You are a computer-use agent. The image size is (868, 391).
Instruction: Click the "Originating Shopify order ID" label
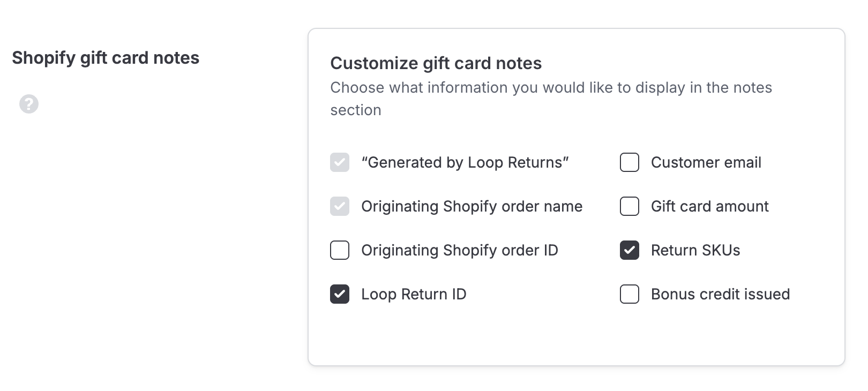coord(460,250)
